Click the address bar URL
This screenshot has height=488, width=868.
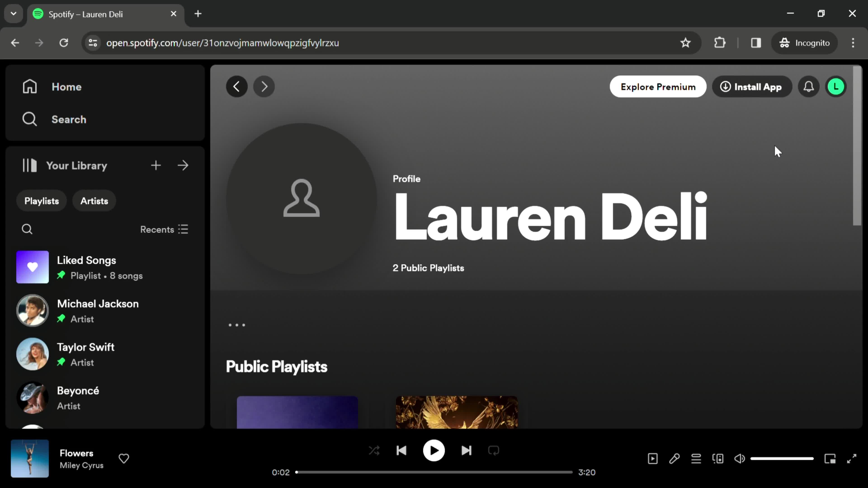click(x=222, y=43)
